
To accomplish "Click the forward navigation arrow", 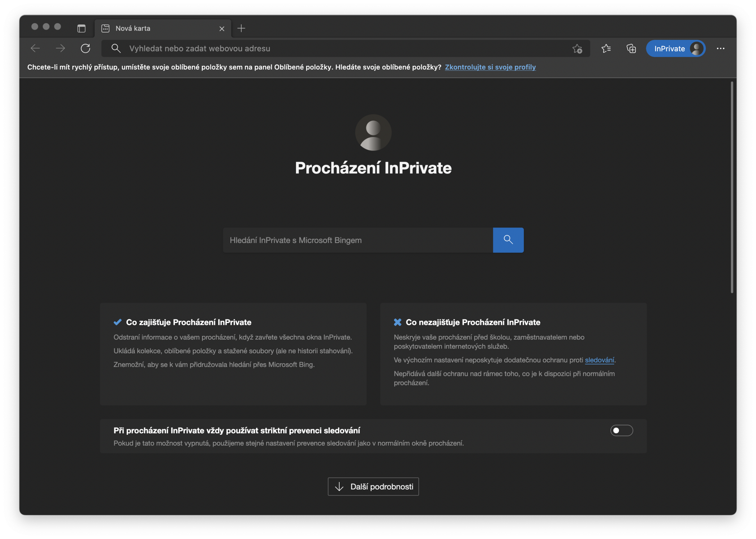I will click(61, 48).
